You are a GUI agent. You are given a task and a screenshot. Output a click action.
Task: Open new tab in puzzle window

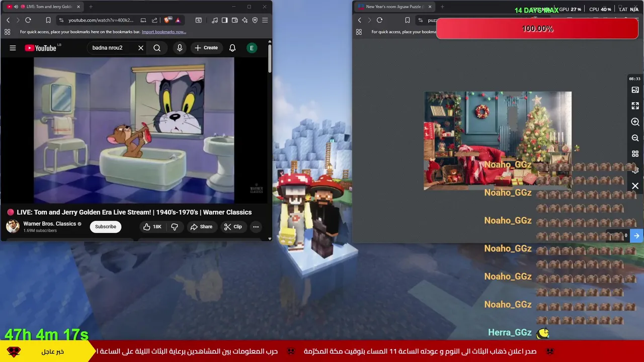[x=442, y=7]
